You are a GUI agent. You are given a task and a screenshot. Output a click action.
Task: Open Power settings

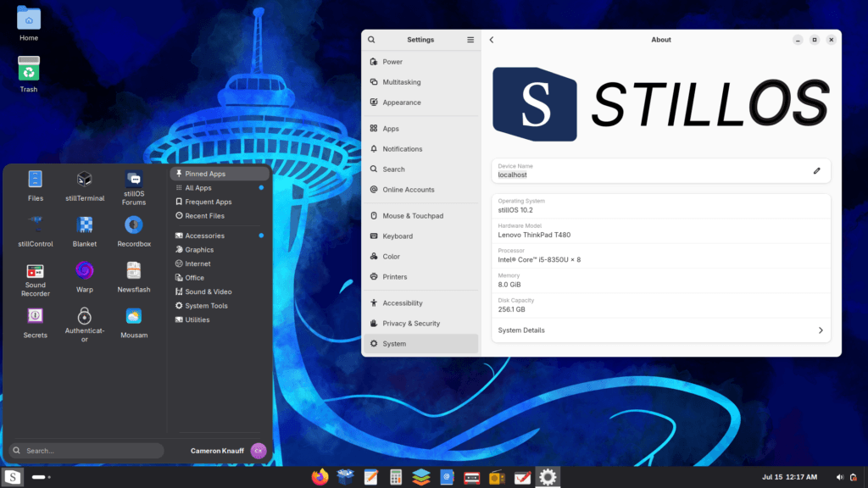(x=420, y=62)
